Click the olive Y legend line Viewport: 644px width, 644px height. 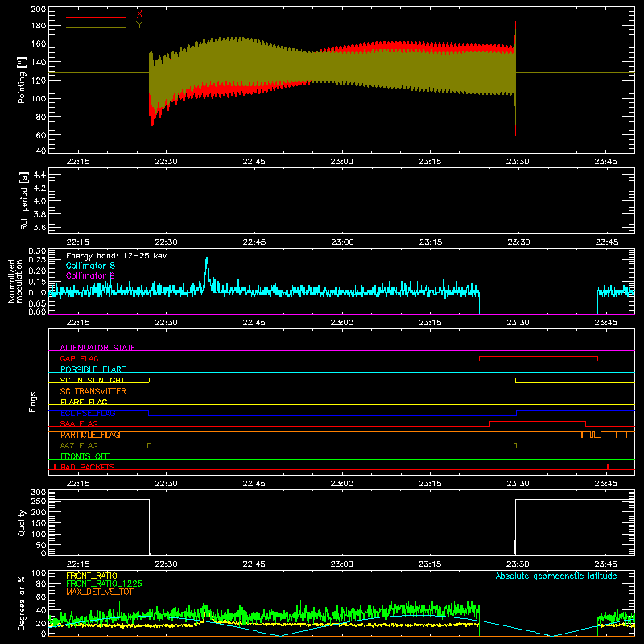(x=96, y=27)
